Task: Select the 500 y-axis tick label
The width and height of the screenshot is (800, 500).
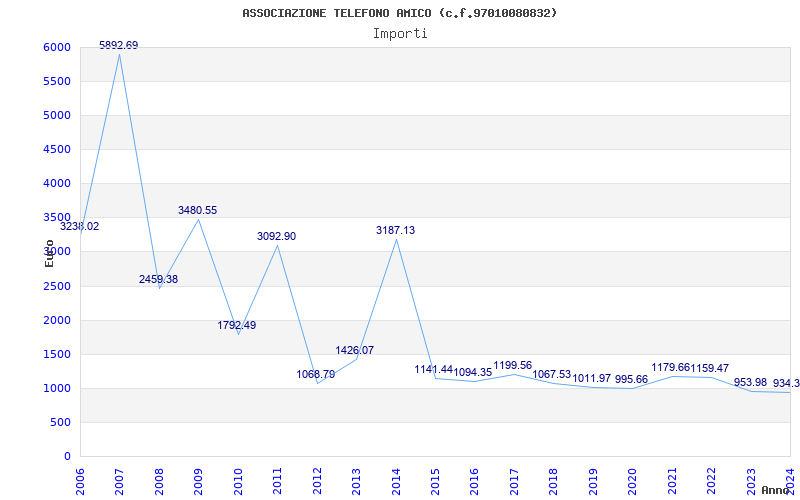Action: [x=62, y=422]
